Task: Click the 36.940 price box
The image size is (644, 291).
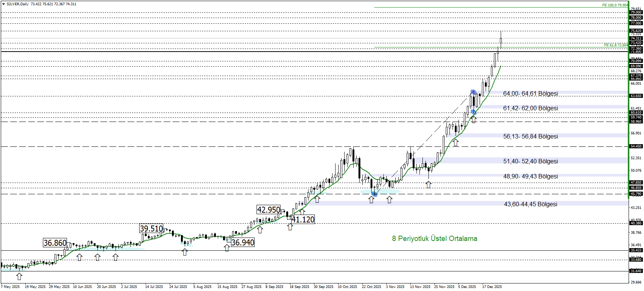Action: click(x=243, y=242)
